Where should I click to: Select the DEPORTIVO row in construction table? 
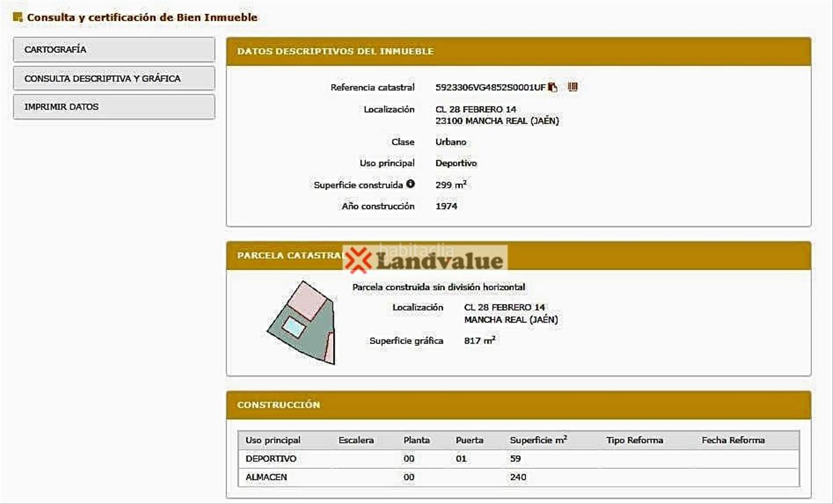tap(271, 459)
